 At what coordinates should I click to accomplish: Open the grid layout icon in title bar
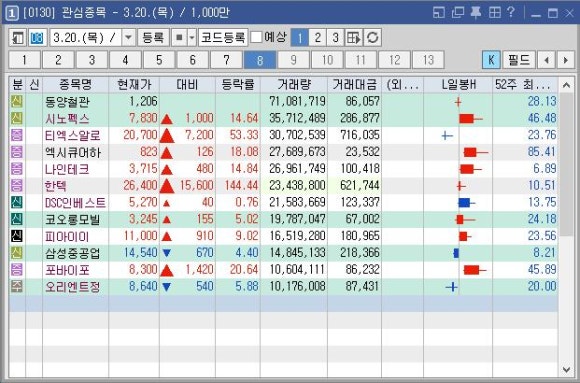[494, 13]
